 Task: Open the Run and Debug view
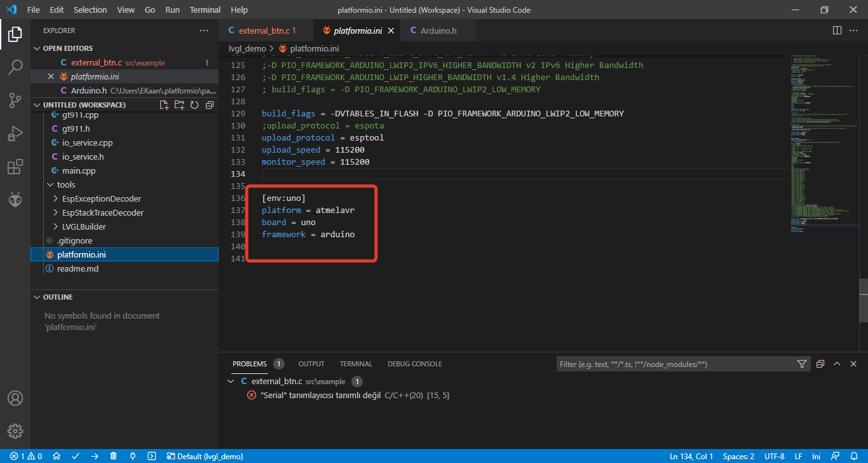click(x=15, y=134)
